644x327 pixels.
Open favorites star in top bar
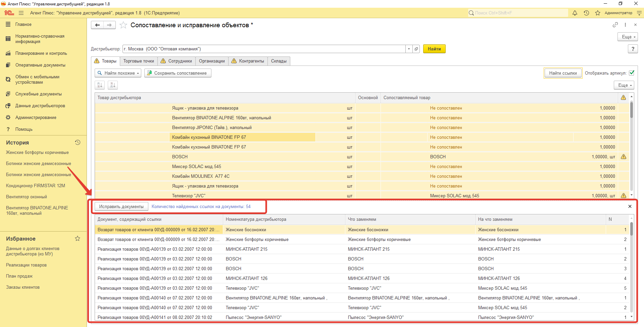pos(598,13)
